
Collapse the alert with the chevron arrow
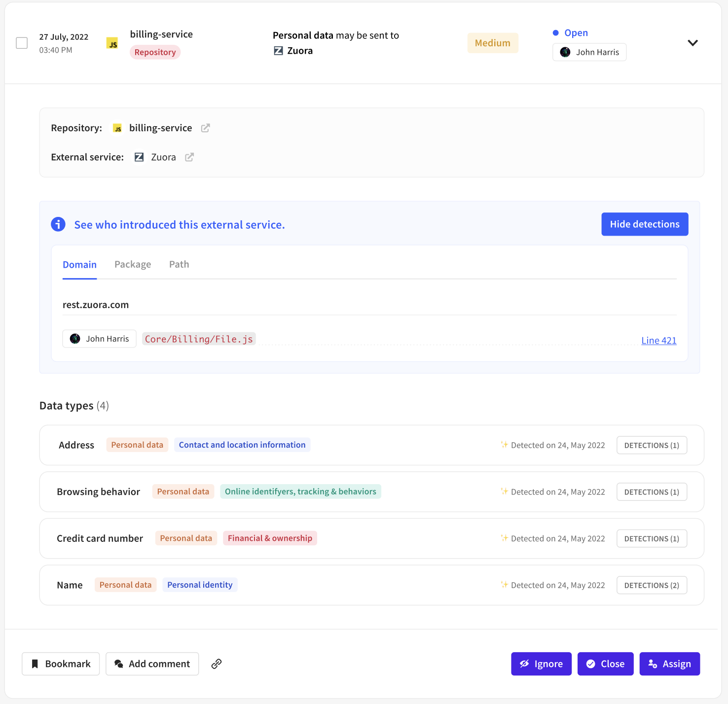[x=692, y=43]
